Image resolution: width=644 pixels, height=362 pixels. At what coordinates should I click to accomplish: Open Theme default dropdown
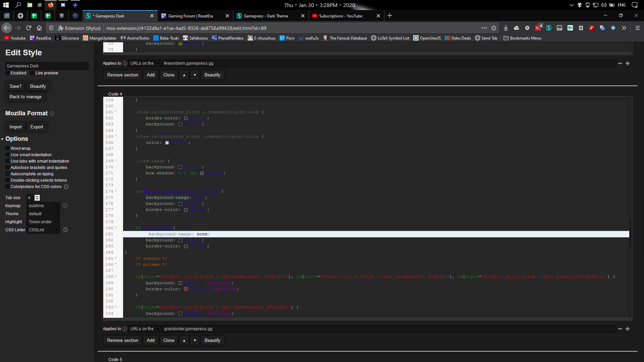pyautogui.click(x=43, y=214)
